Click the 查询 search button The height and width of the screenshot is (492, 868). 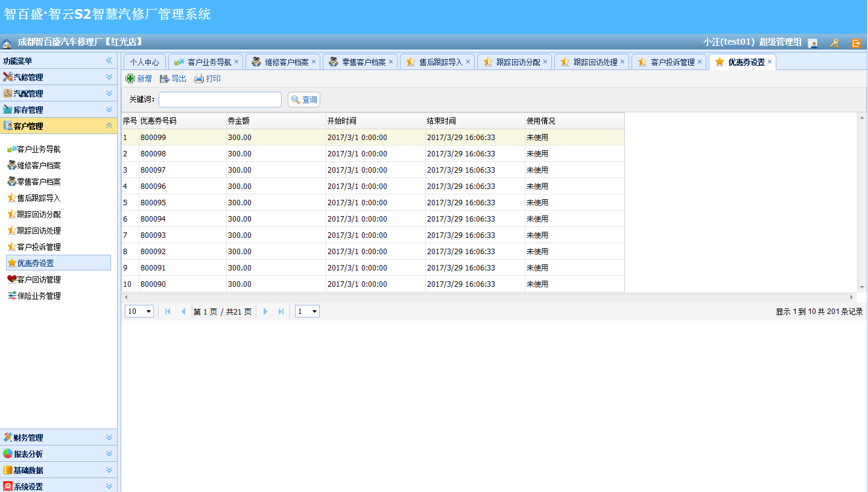(304, 100)
